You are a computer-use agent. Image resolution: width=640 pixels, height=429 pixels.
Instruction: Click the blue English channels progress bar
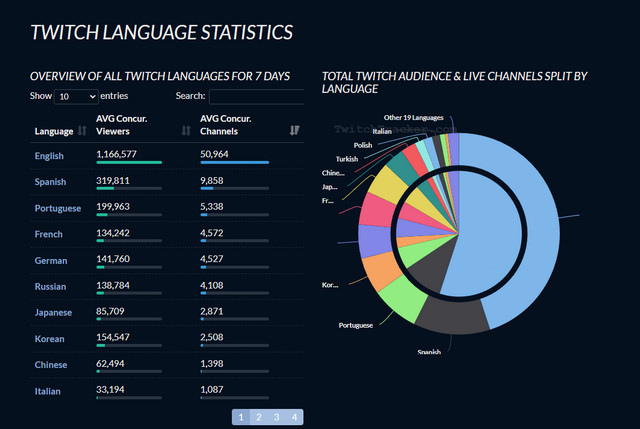(235, 162)
